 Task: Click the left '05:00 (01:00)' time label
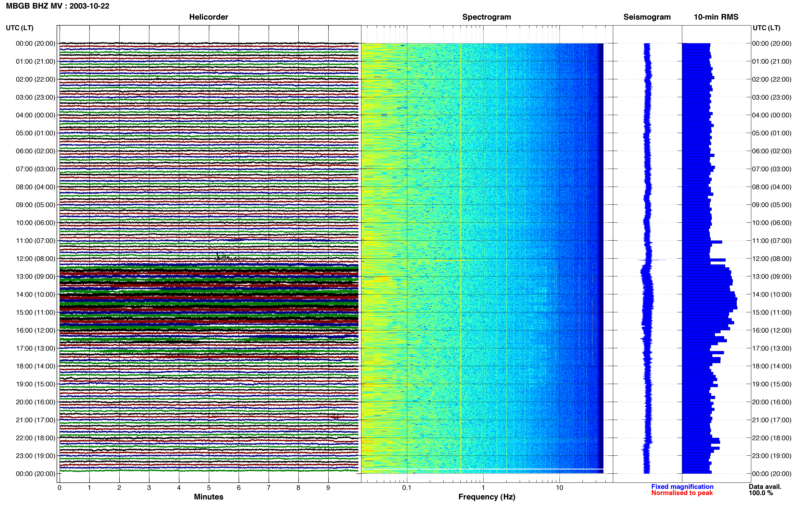(x=36, y=133)
